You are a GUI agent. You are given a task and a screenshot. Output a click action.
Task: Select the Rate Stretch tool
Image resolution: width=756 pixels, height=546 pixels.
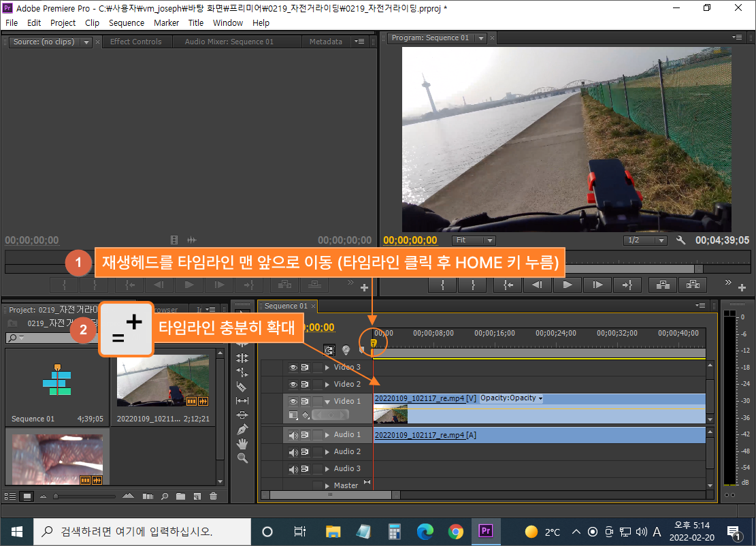click(x=242, y=372)
